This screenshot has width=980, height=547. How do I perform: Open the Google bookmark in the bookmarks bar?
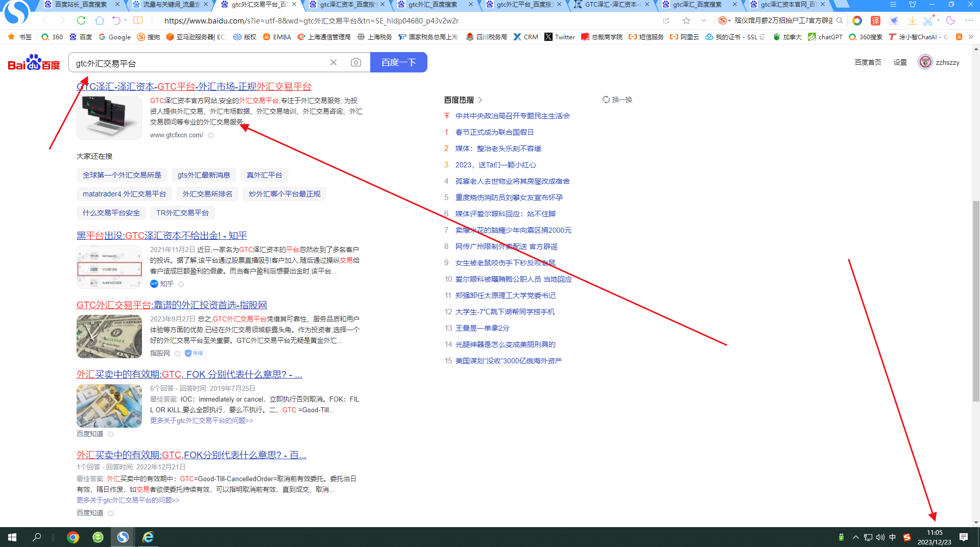tap(114, 37)
